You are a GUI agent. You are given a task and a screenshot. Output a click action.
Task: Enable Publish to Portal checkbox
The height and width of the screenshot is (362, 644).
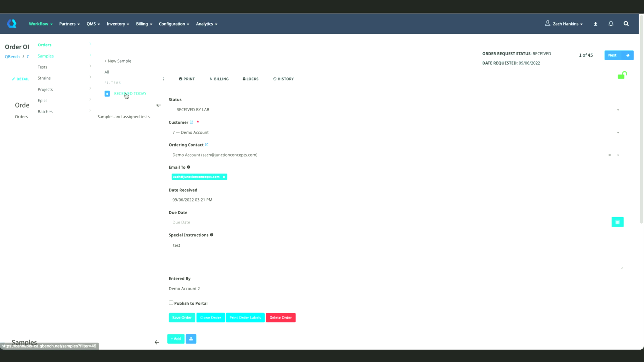(171, 303)
